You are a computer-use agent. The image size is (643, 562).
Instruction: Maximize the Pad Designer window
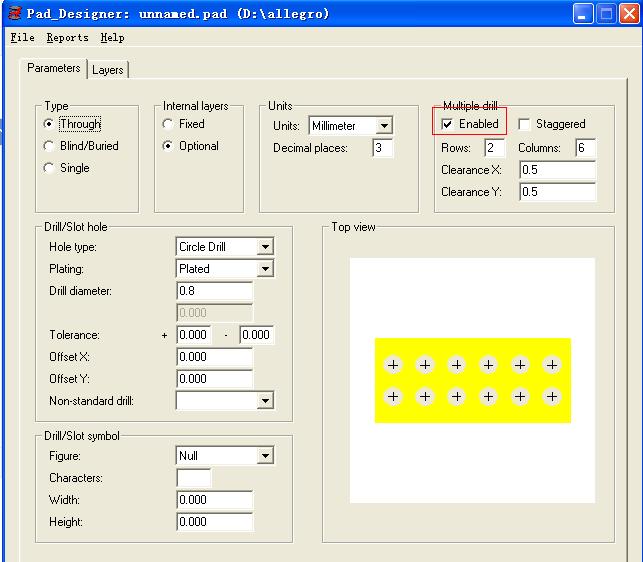pyautogui.click(x=606, y=14)
